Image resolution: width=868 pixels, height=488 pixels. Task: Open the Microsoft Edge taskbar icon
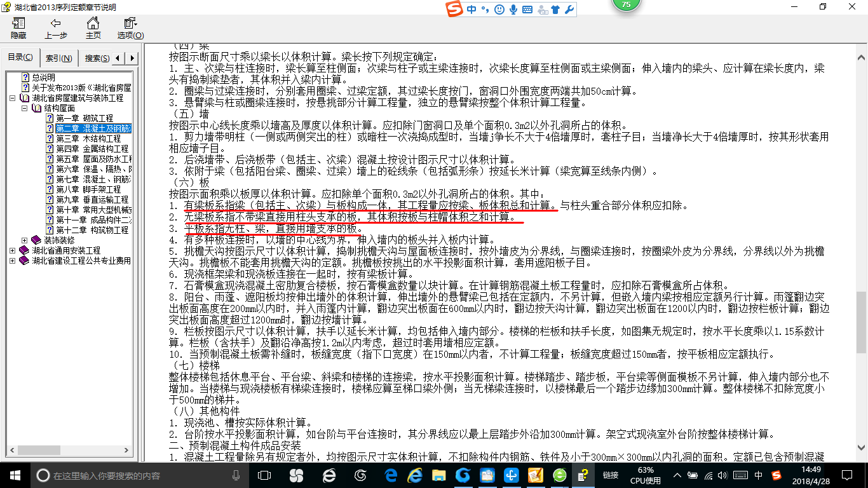391,475
